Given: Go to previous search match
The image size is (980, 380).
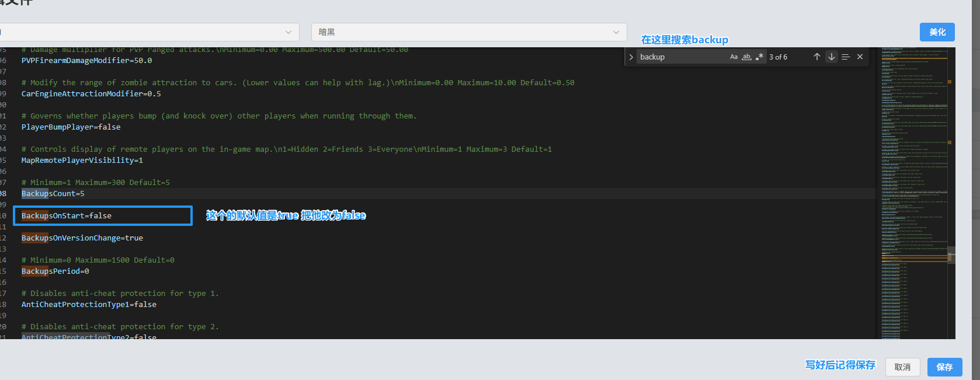Looking at the screenshot, I should click(816, 57).
